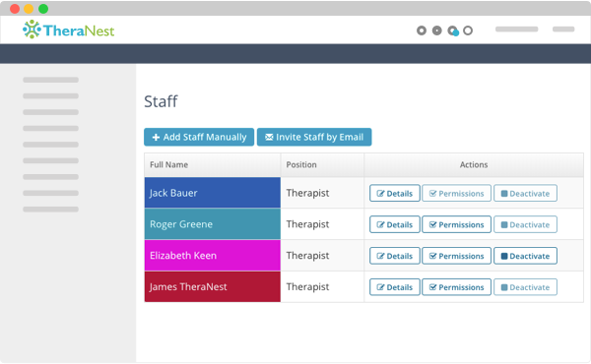The width and height of the screenshot is (591, 364).
Task: Invite Staff by Email
Action: [314, 137]
